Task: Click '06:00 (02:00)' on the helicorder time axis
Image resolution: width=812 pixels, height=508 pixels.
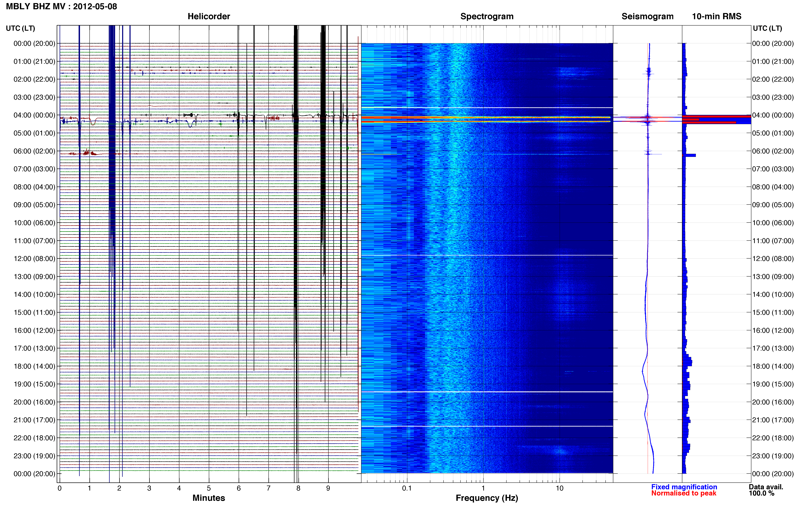Action: [x=34, y=151]
